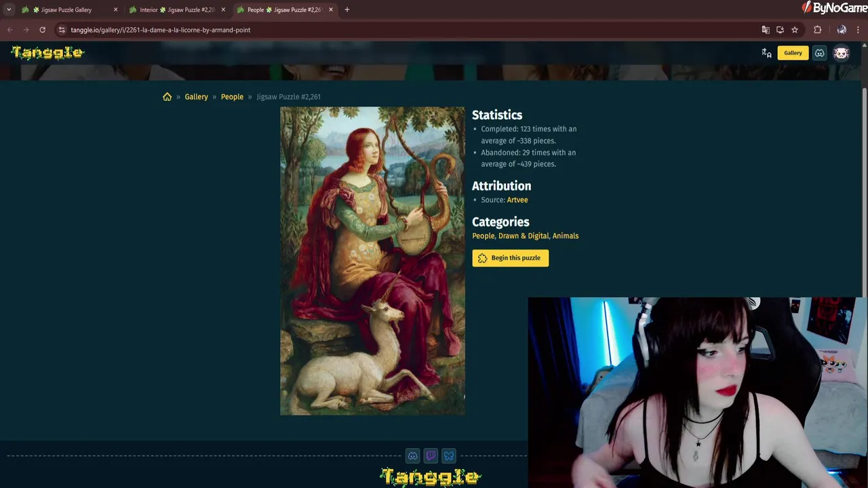Switch to the Interior Jigsaw Puzzle tab
Viewport: 868px width, 488px height.
point(177,10)
